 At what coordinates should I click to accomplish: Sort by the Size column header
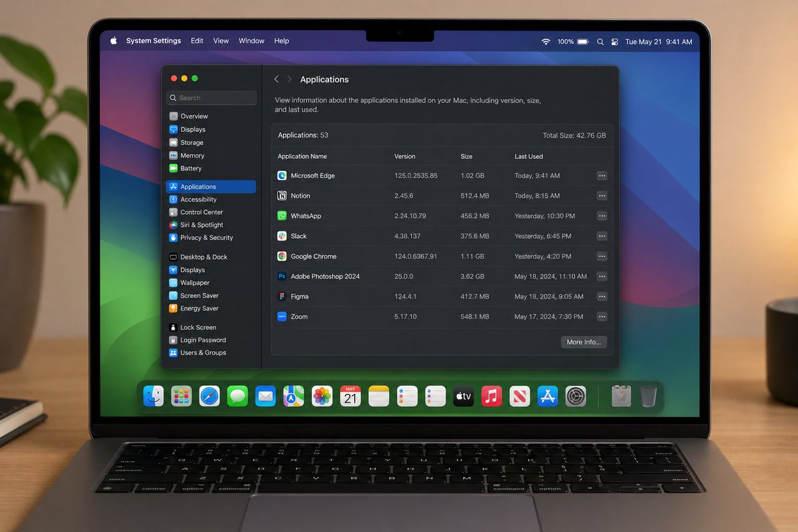click(x=467, y=156)
